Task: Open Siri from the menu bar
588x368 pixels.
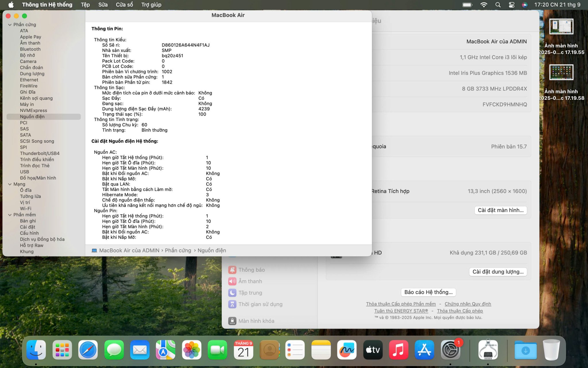Action: (524, 5)
